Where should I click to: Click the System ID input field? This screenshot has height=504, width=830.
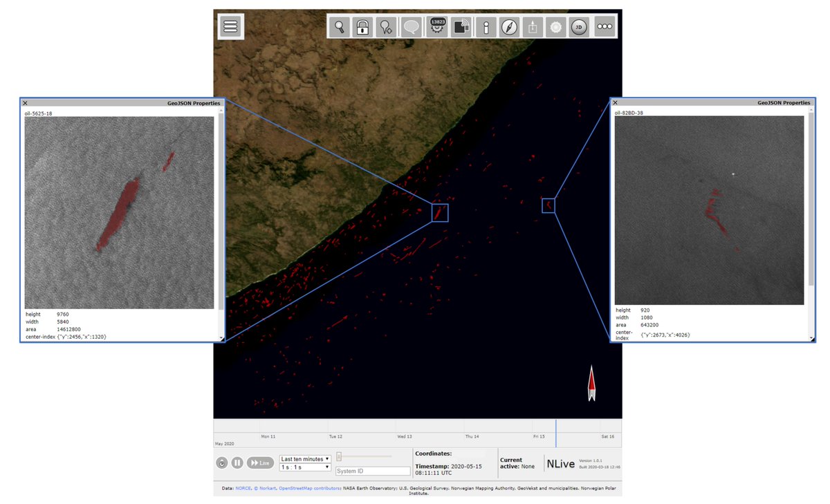click(371, 470)
